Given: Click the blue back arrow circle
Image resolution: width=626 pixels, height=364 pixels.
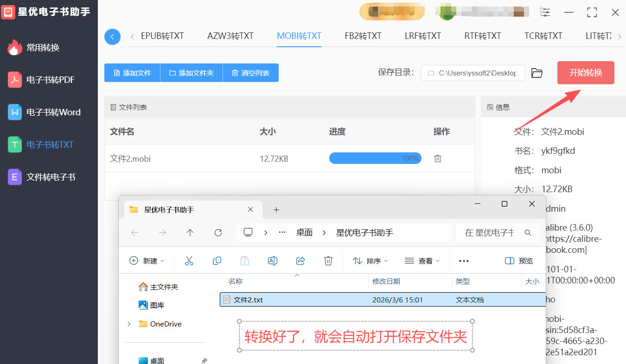Looking at the screenshot, I should (x=112, y=37).
